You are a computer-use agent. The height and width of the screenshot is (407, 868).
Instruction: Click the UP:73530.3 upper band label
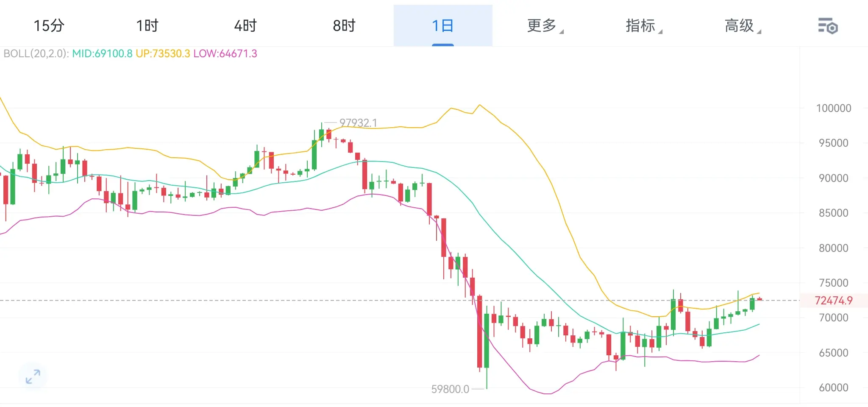coord(163,54)
